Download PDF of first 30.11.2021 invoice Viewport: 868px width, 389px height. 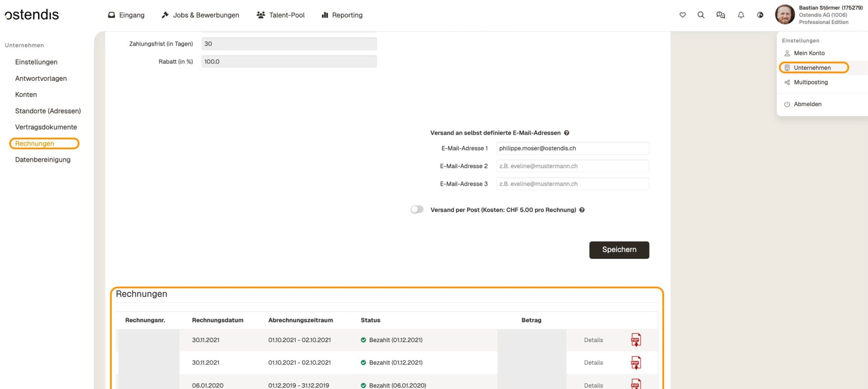click(636, 340)
